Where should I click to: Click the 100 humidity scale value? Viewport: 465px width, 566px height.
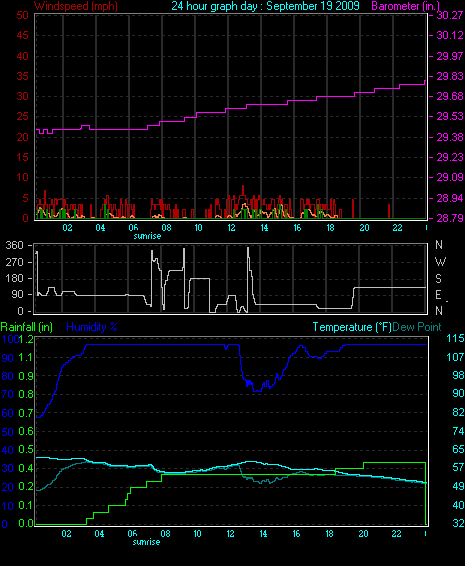click(x=9, y=339)
